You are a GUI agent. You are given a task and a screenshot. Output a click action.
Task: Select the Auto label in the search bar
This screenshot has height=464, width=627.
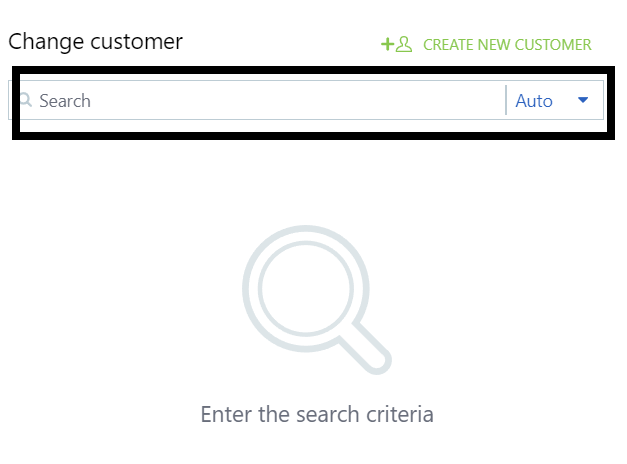coord(534,100)
